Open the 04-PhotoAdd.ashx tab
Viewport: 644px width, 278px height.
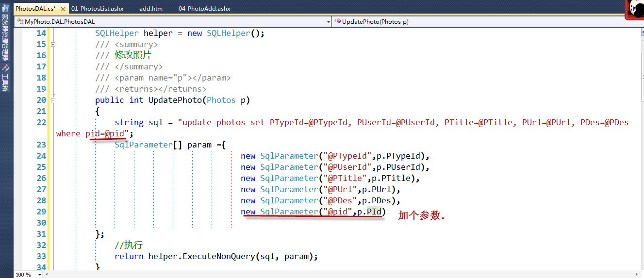(x=204, y=9)
